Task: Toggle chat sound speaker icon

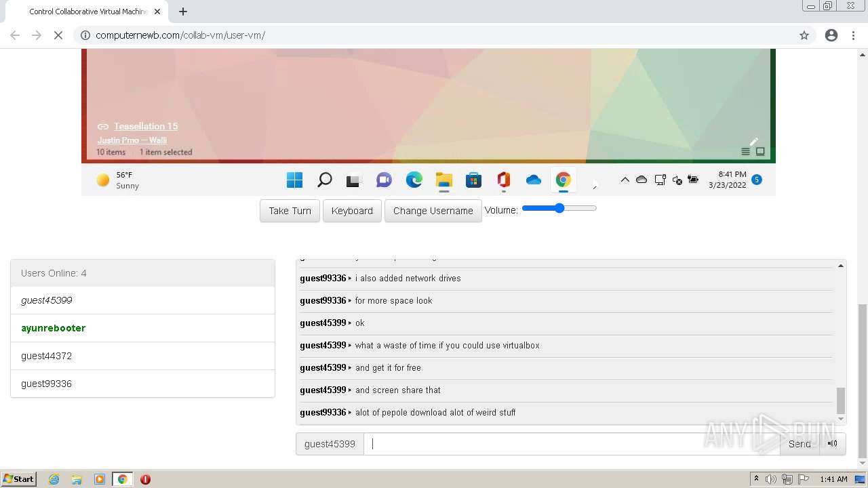Action: click(x=833, y=444)
